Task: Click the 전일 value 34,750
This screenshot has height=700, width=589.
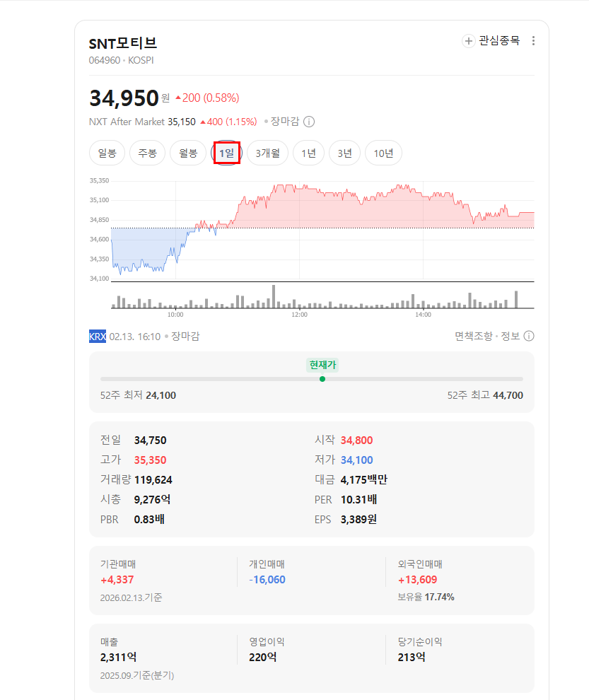Action: pos(150,441)
